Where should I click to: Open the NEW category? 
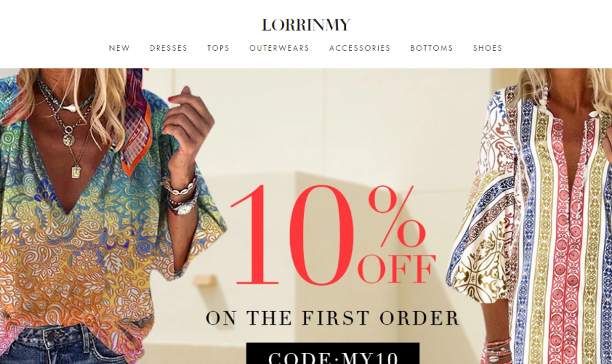[x=120, y=48]
